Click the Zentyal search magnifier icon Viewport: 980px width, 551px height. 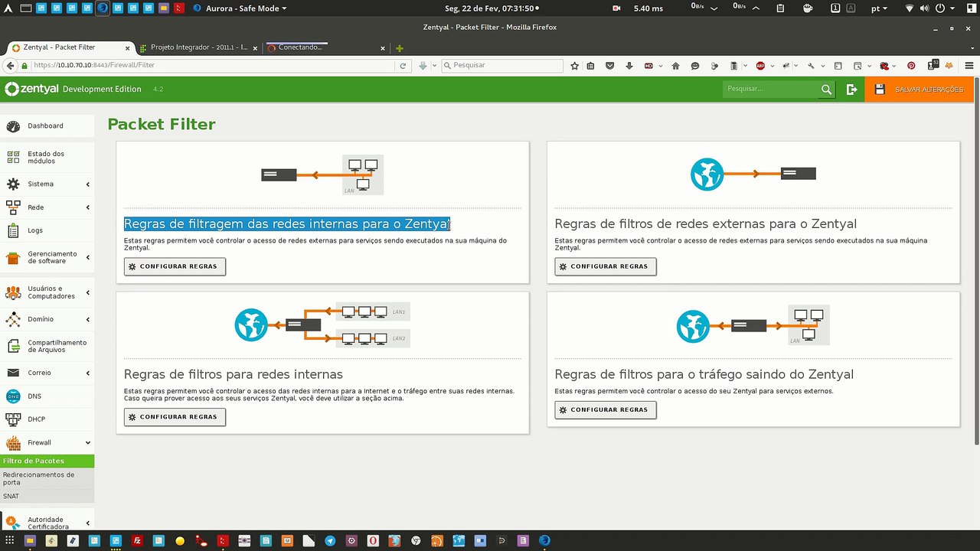(x=826, y=90)
